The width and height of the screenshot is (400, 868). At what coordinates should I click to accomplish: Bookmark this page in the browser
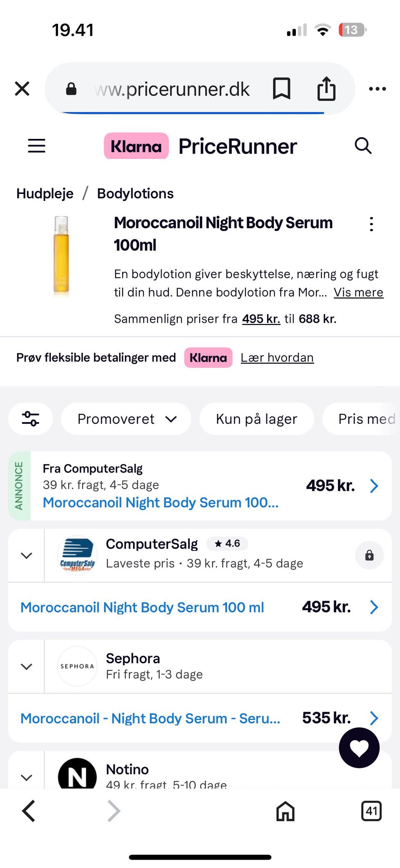(x=282, y=88)
